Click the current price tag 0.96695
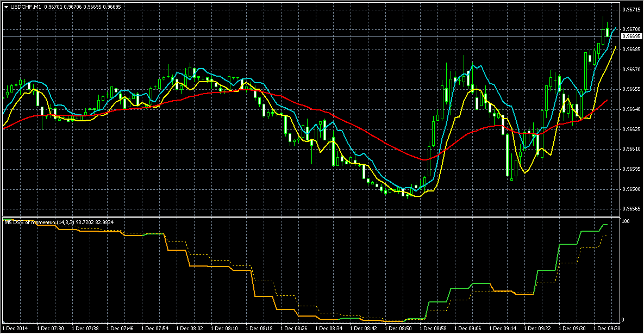The image size is (644, 334). click(632, 36)
